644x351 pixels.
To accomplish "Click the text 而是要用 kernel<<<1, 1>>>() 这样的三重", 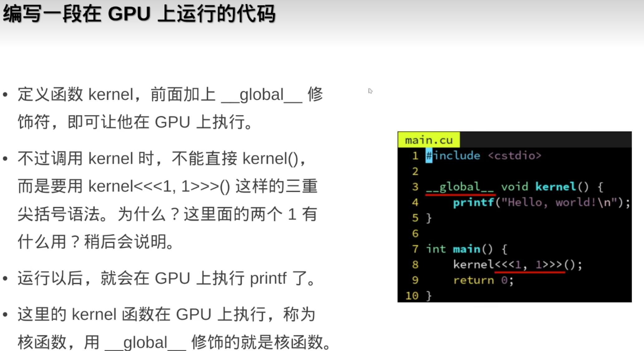I will [168, 186].
